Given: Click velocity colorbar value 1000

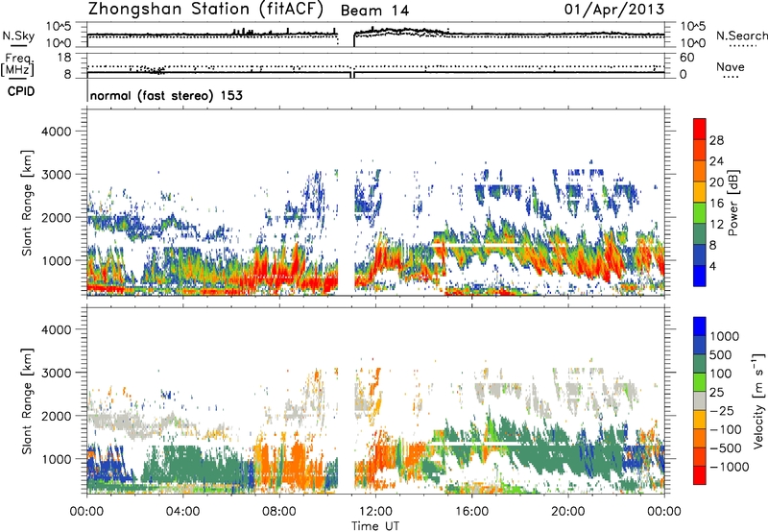Looking at the screenshot, I should pyautogui.click(x=725, y=336).
